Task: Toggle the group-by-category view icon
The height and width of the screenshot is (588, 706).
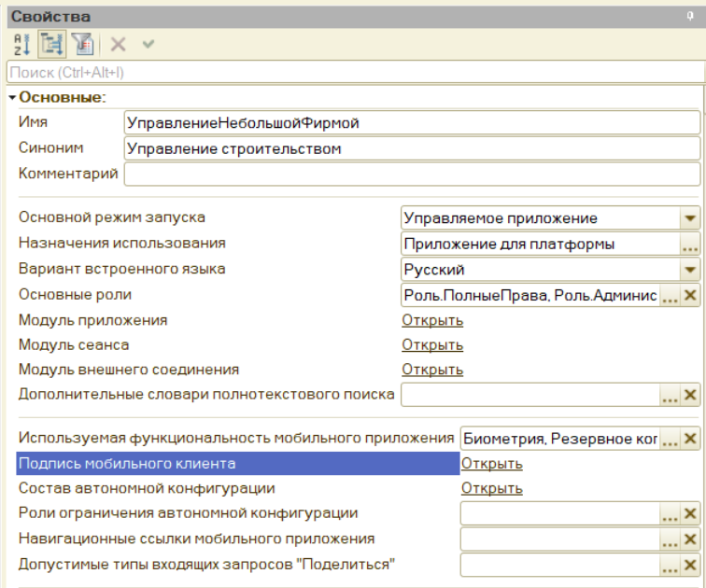Action: coord(51,43)
